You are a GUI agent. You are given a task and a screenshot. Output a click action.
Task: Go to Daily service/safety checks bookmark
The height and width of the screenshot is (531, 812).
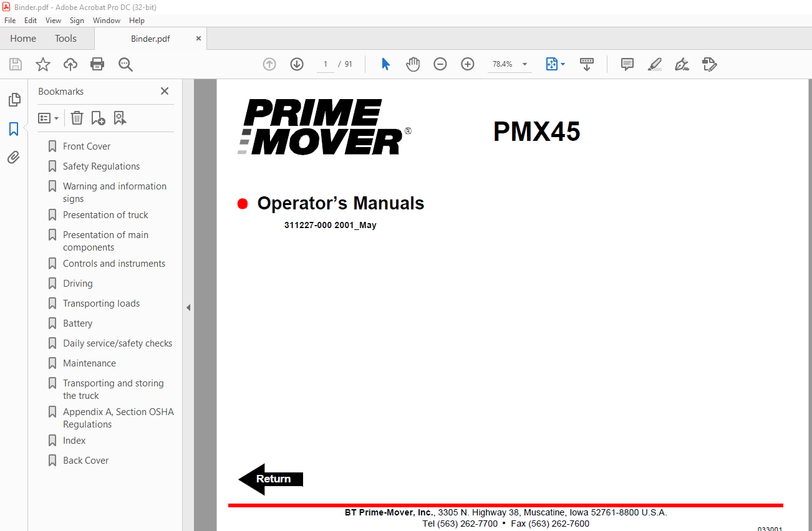117,343
